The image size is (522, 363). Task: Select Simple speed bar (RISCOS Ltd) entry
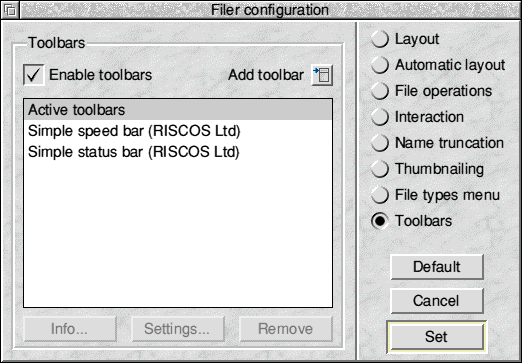coord(178,131)
